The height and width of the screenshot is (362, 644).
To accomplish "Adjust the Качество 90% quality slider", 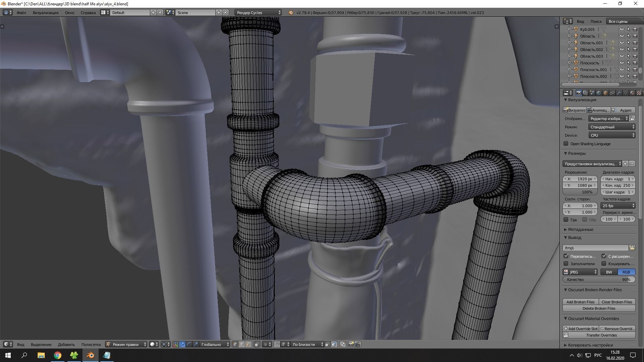I will (599, 279).
